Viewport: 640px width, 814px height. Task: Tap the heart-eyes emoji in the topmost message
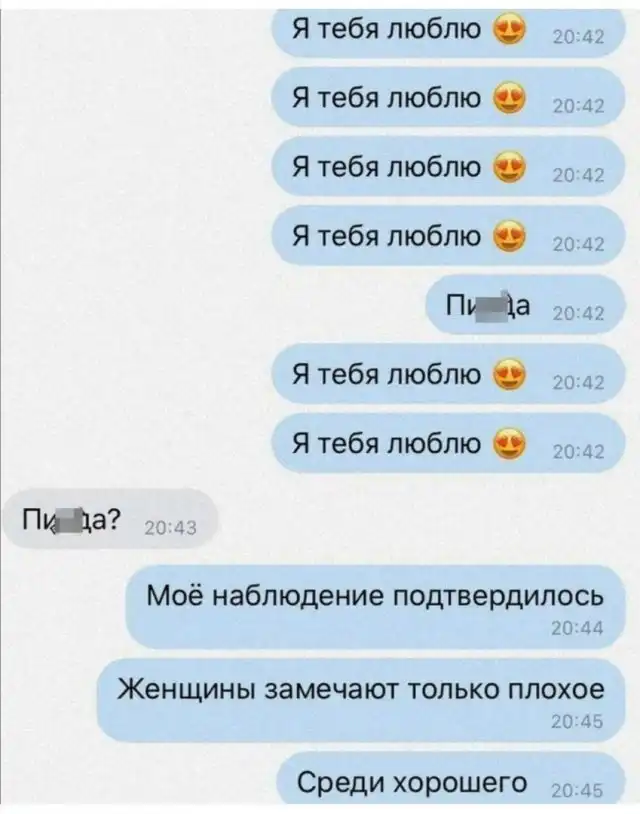point(509,29)
